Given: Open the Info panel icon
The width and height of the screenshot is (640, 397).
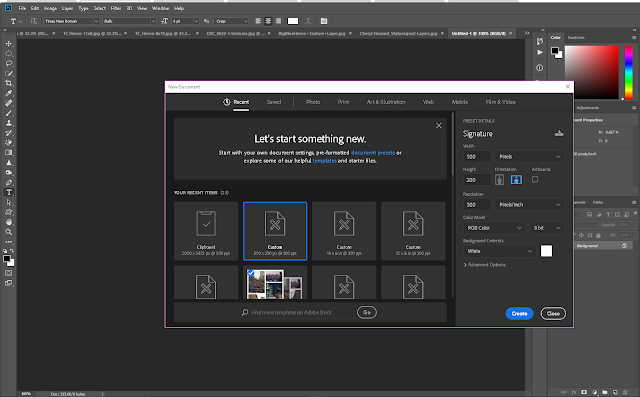Looking at the screenshot, I should click(x=540, y=67).
